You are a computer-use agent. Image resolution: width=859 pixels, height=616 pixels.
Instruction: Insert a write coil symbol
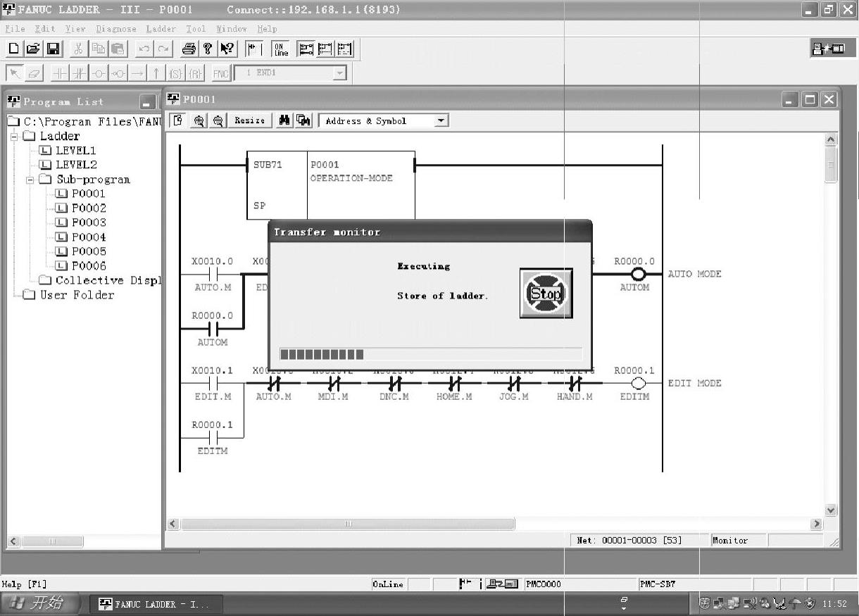(x=99, y=73)
